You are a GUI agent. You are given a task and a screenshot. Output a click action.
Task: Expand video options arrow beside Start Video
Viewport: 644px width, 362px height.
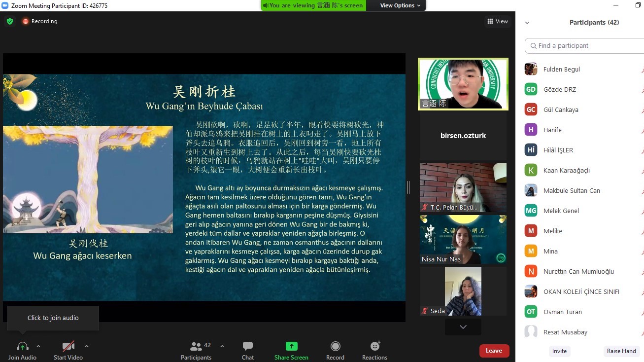click(x=87, y=346)
